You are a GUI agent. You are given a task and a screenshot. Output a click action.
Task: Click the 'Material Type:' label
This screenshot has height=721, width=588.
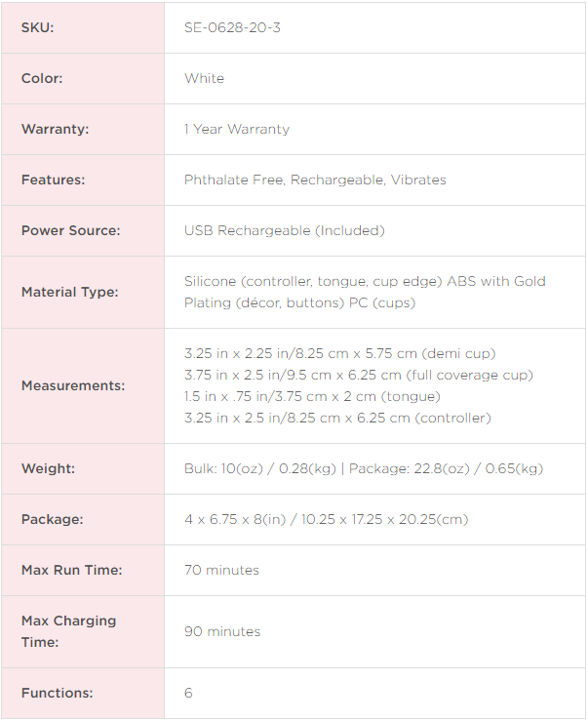point(69,292)
